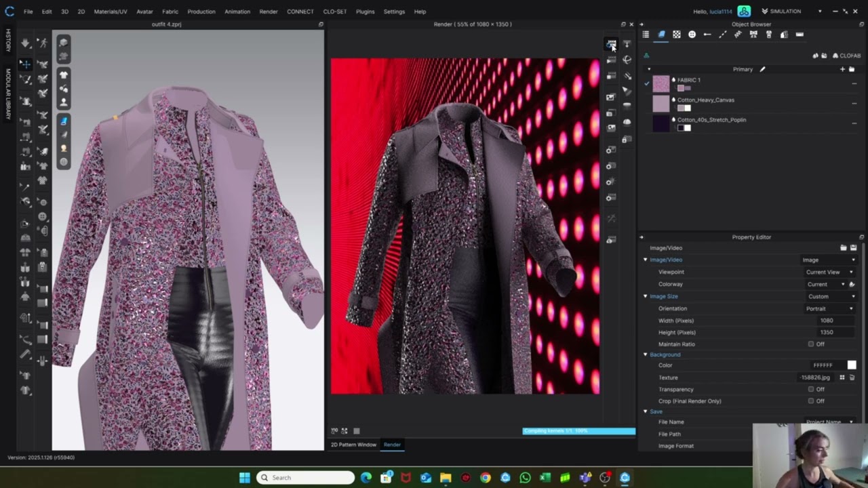Open the SIMULATION mode dropdown
This screenshot has width=868, height=488.
(791, 12)
